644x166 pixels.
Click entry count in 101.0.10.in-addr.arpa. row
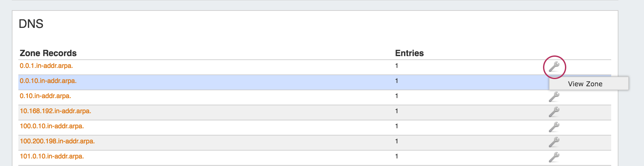pos(397,156)
